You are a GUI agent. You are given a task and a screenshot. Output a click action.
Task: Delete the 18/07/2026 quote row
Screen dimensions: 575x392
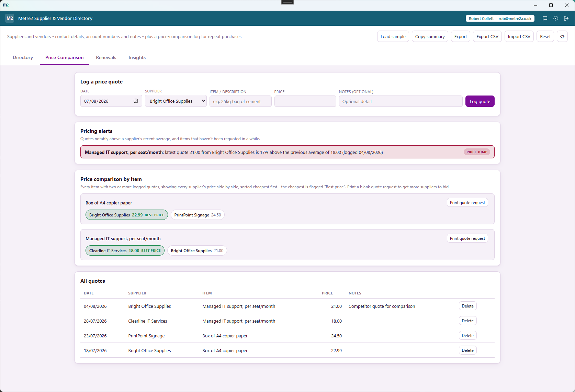[x=467, y=350]
